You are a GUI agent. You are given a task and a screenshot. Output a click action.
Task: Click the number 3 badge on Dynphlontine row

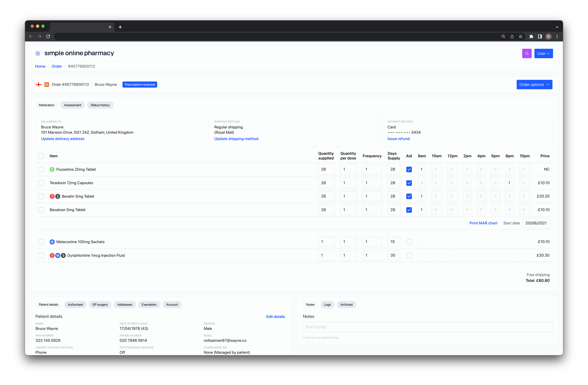[63, 255]
